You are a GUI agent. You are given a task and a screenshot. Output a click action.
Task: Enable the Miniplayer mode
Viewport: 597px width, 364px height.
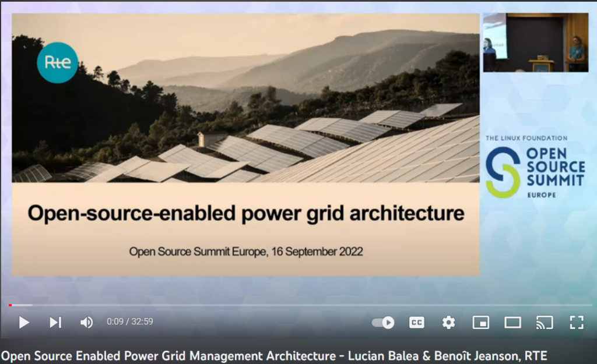click(480, 322)
